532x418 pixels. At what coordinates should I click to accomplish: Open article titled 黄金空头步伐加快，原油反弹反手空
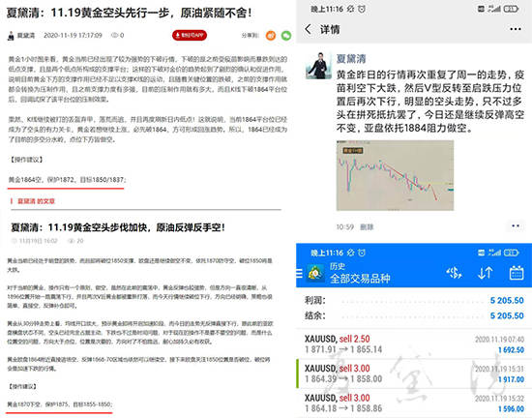118,227
